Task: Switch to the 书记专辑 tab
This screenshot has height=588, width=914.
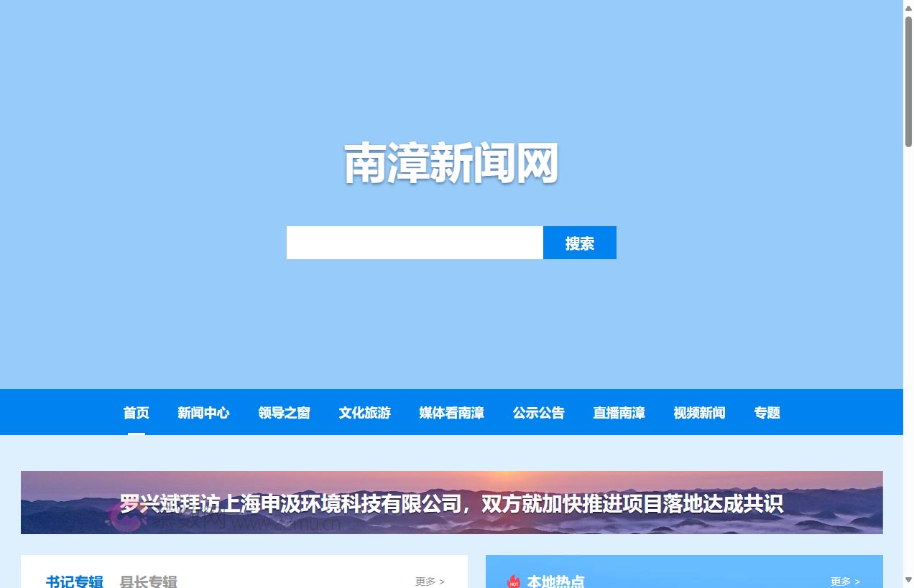Action: pos(73,582)
